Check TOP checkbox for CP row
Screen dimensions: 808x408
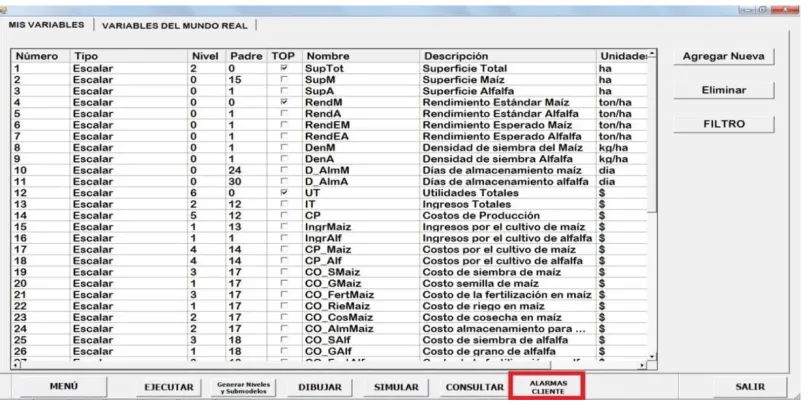pyautogui.click(x=284, y=215)
